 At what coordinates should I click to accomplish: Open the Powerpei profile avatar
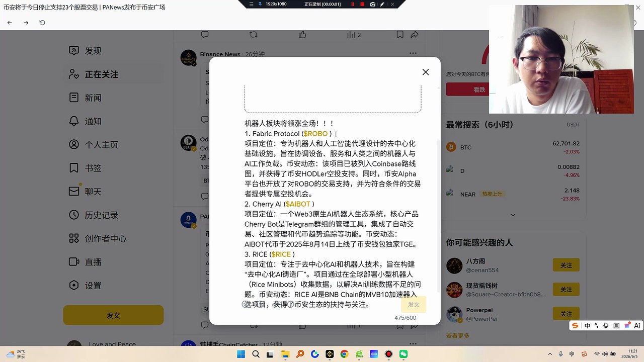tap(454, 314)
